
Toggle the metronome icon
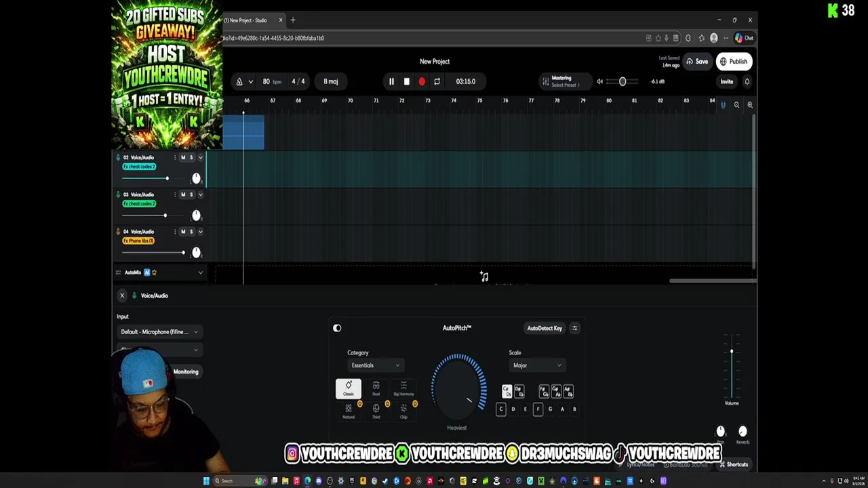point(239,81)
